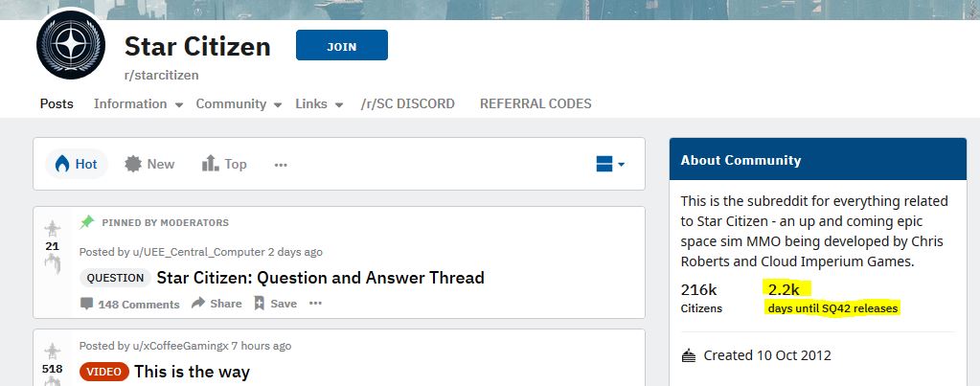Click the QUESTION flair tag
This screenshot has height=386, width=980.
[x=115, y=278]
